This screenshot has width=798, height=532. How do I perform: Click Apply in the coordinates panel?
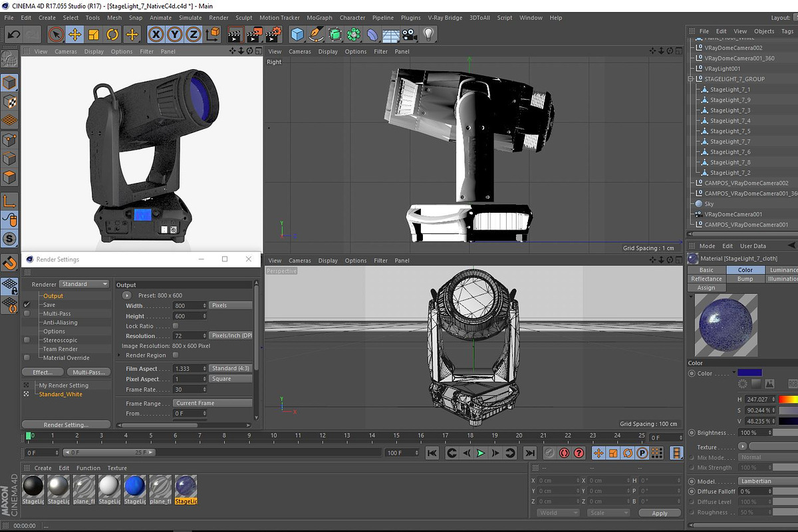pos(660,513)
